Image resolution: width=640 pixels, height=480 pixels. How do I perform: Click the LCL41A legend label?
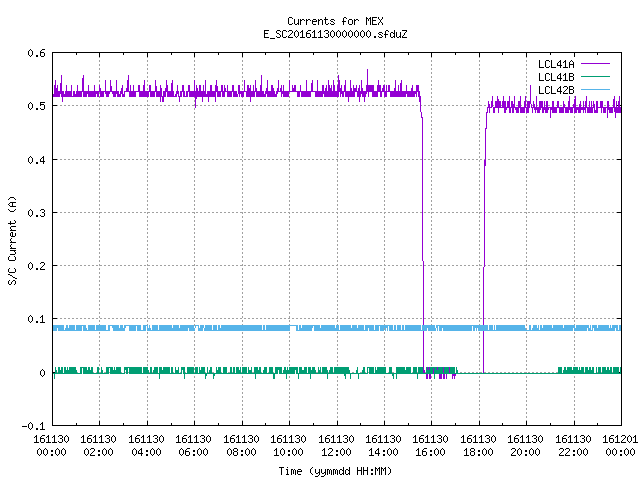coord(556,64)
